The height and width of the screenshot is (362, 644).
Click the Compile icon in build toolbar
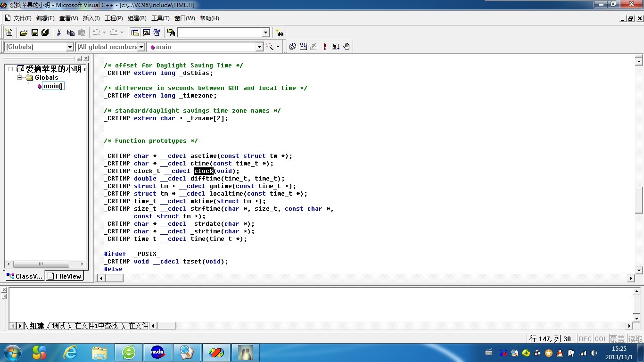292,47
